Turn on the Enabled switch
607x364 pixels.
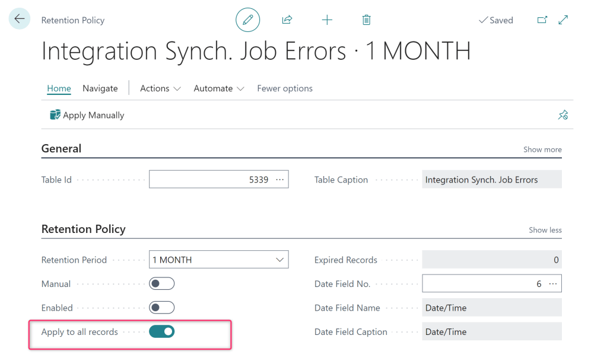point(161,308)
